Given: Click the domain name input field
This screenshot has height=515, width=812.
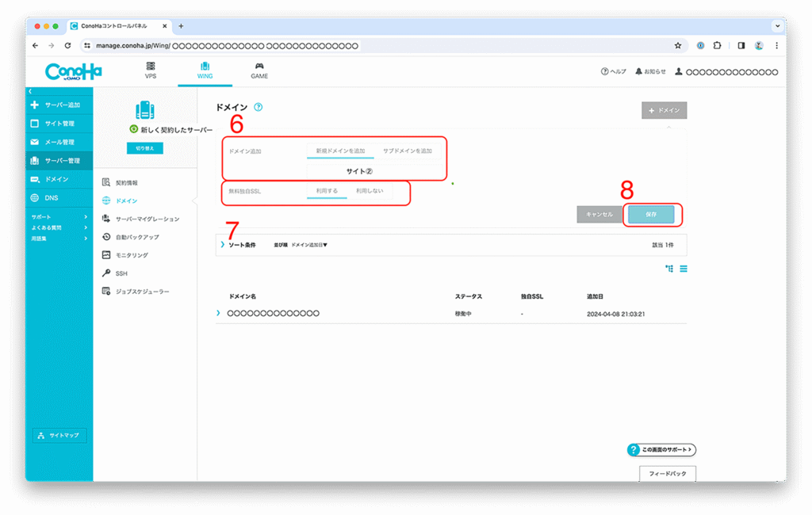Looking at the screenshot, I should tap(374, 171).
